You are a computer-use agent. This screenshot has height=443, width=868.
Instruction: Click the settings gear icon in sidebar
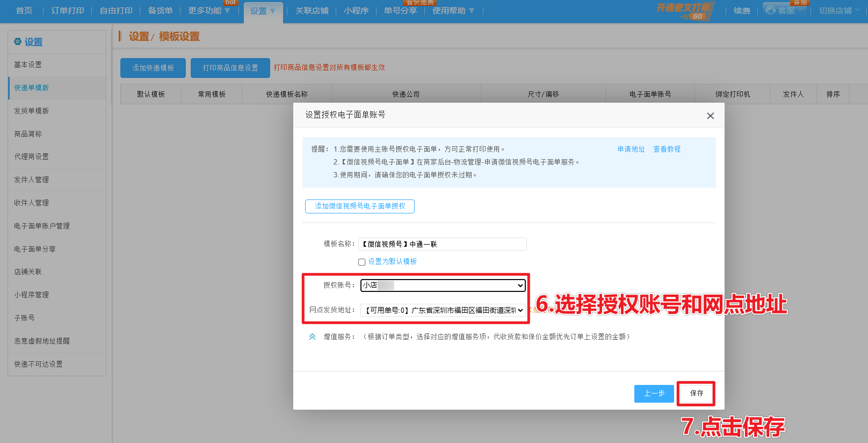click(x=18, y=41)
